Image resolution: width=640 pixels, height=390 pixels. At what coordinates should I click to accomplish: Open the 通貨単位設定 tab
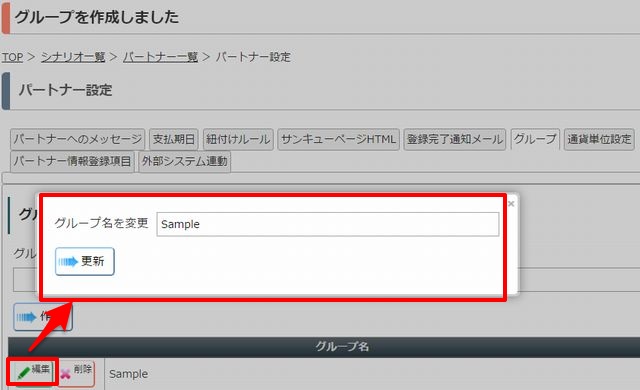[599, 139]
